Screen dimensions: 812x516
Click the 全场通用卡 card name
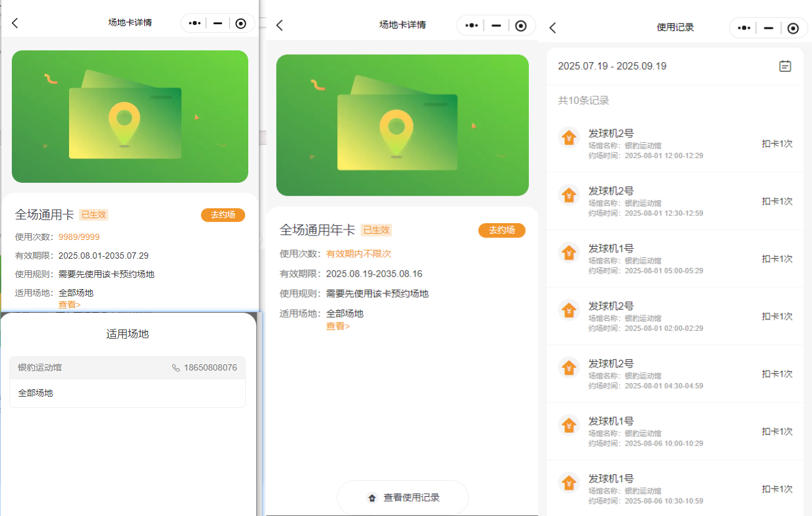pyautogui.click(x=44, y=215)
